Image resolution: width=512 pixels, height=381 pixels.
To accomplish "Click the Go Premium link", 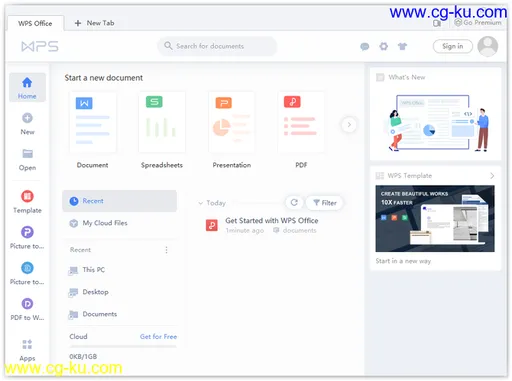I will click(478, 23).
